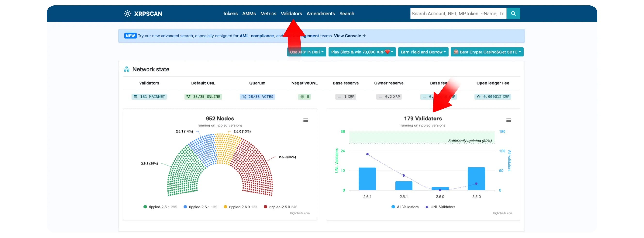Toggle the UNL Validators legend series
The width and height of the screenshot is (644, 238).
click(x=440, y=207)
